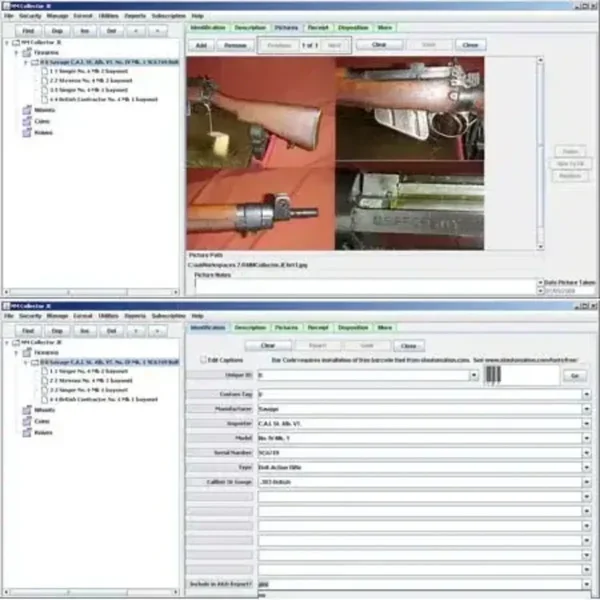Collapse the Firearms tree node in the lower window
Viewport: 600px width, 600px height.
pyautogui.click(x=17, y=352)
